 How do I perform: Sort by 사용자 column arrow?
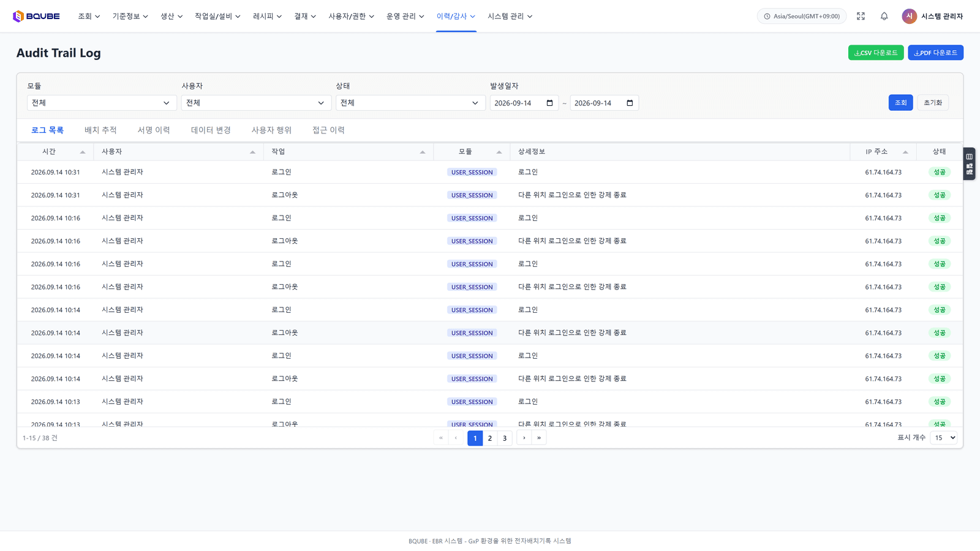coord(252,152)
